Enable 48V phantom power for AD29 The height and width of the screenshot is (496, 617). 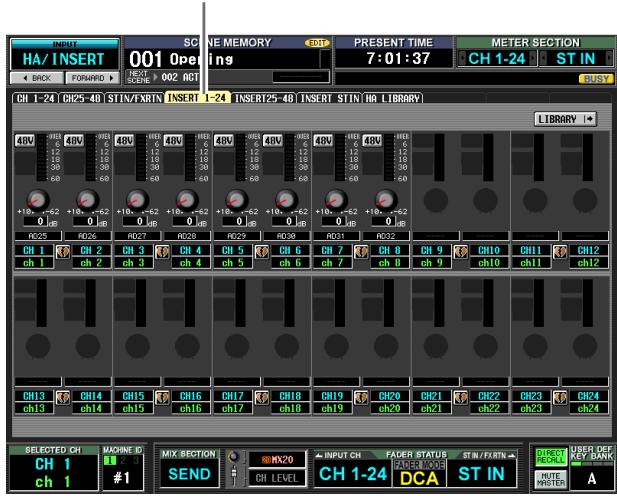(224, 141)
